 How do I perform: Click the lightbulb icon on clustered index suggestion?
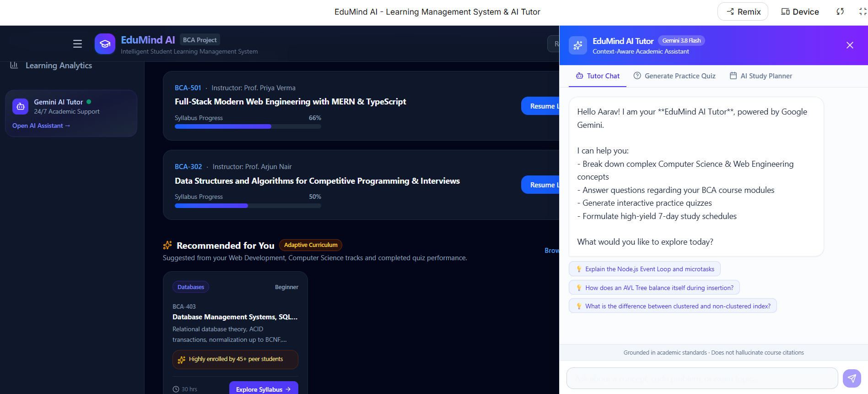coord(579,306)
